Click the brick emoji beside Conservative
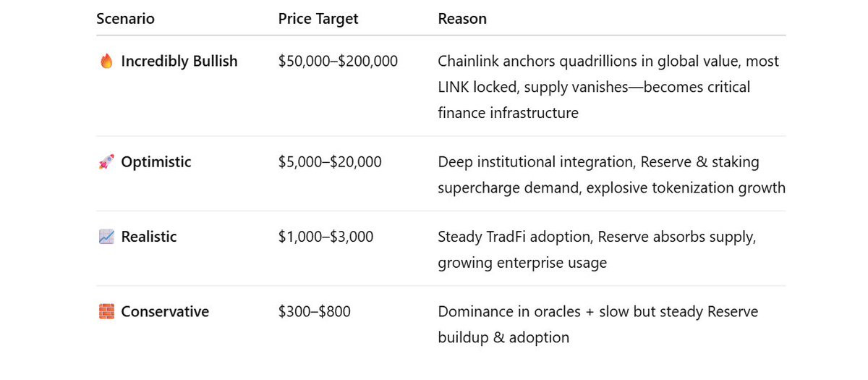This screenshot has height=380, width=868. [x=106, y=312]
